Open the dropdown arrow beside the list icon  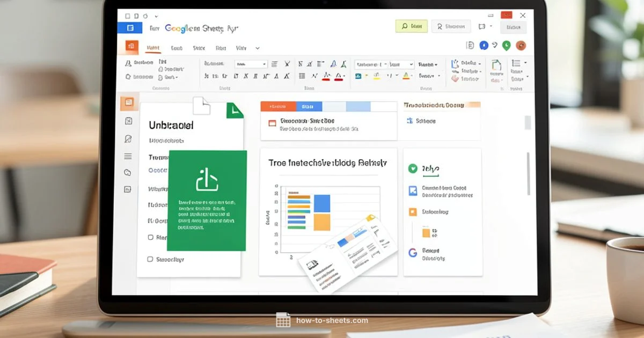tap(525, 63)
